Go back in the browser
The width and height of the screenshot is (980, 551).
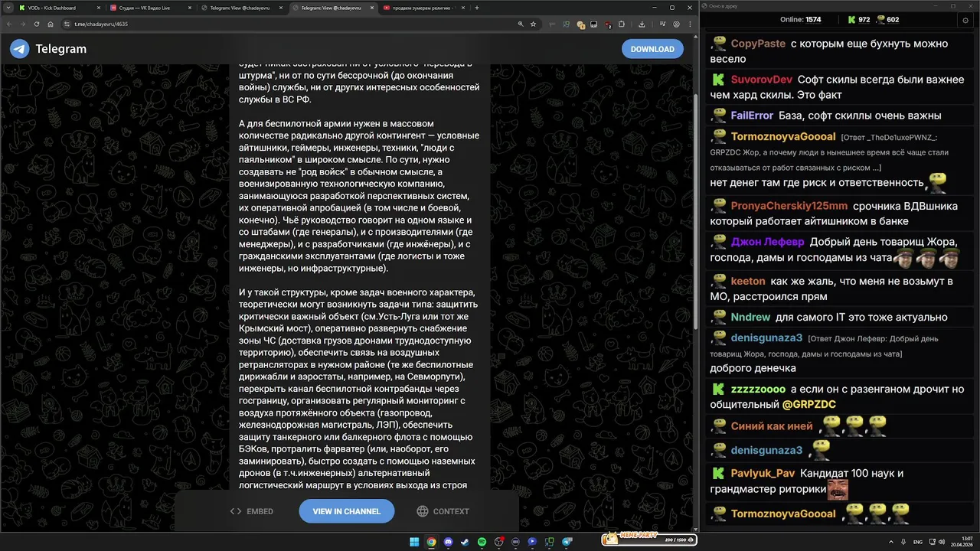pyautogui.click(x=9, y=24)
